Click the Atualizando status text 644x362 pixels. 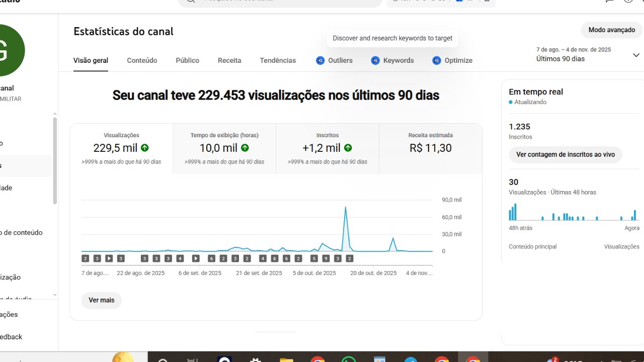tap(530, 102)
